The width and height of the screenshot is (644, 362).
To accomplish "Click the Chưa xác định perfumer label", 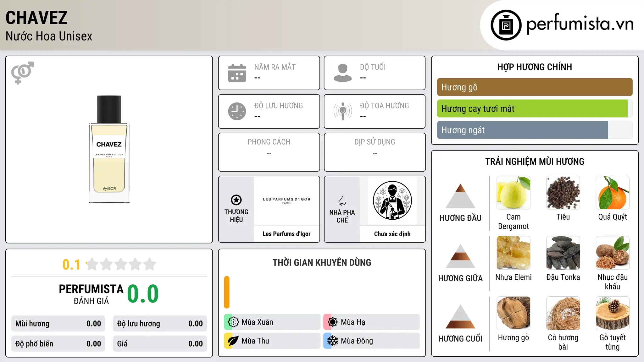I will [x=392, y=234].
